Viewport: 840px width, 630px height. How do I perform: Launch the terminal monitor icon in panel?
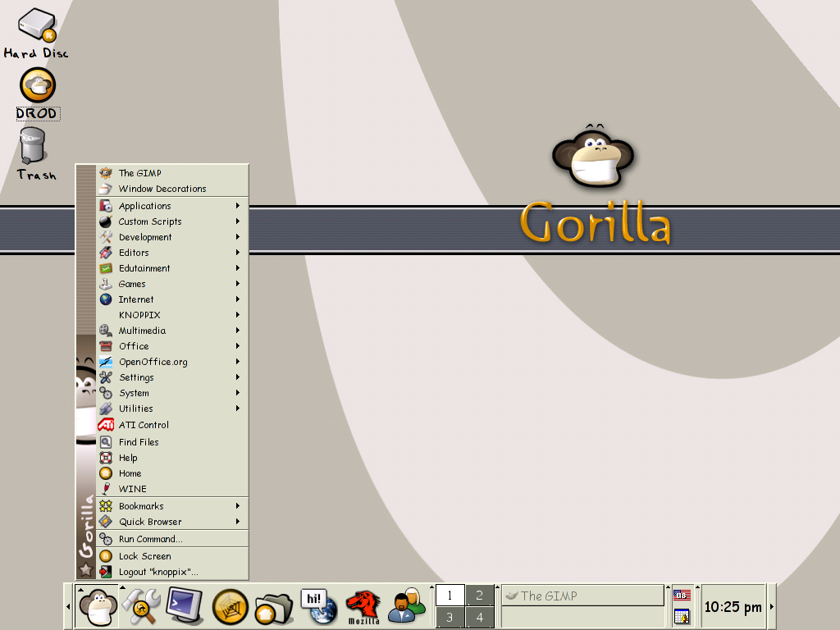(x=185, y=606)
